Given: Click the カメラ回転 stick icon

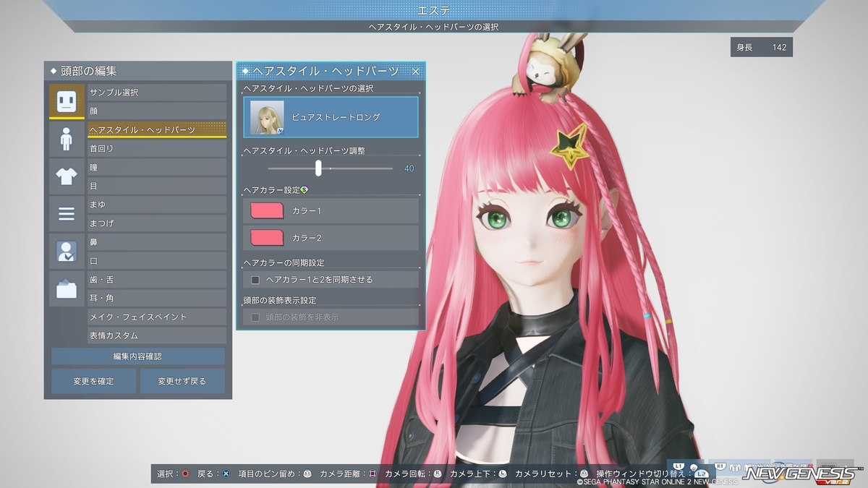Looking at the screenshot, I should tap(437, 474).
